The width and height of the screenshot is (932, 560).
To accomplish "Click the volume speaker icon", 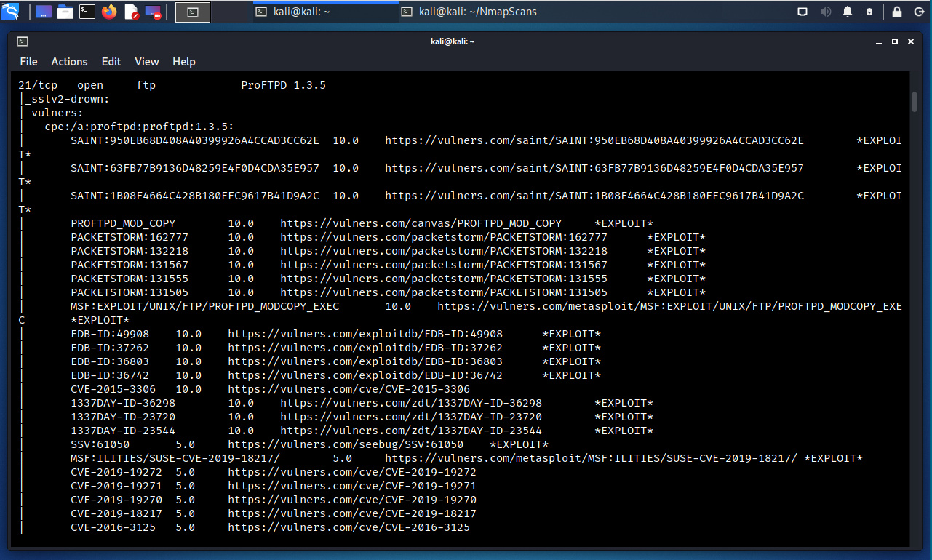I will [826, 12].
